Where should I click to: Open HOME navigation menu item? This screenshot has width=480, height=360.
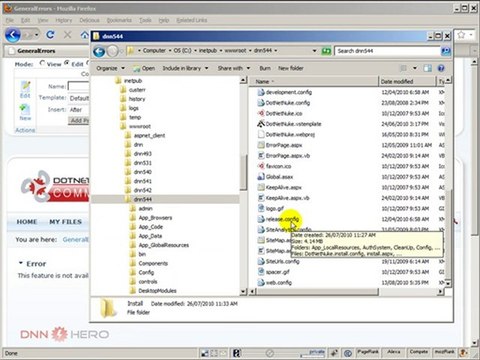click(x=27, y=222)
